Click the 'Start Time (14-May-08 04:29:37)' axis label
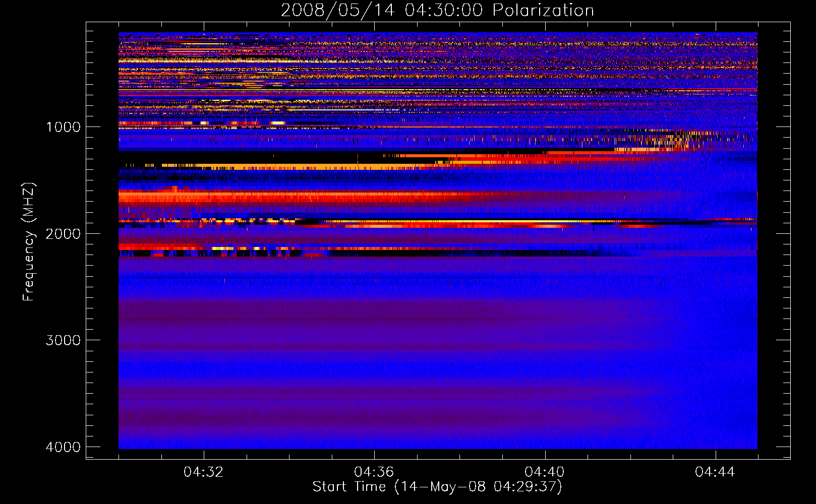 pos(437,487)
